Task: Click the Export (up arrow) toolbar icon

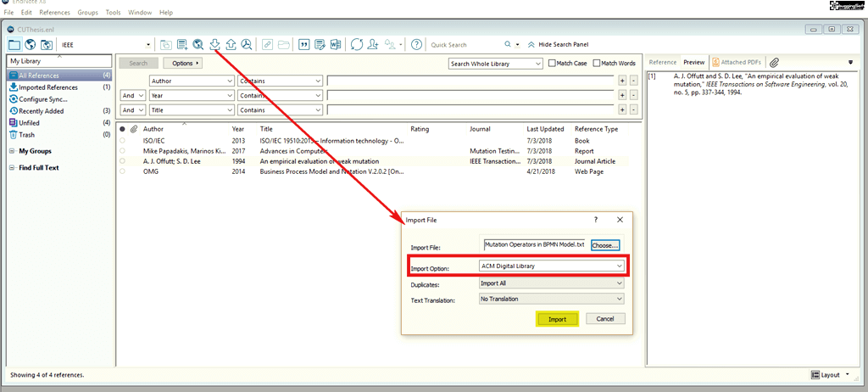Action: tap(231, 45)
